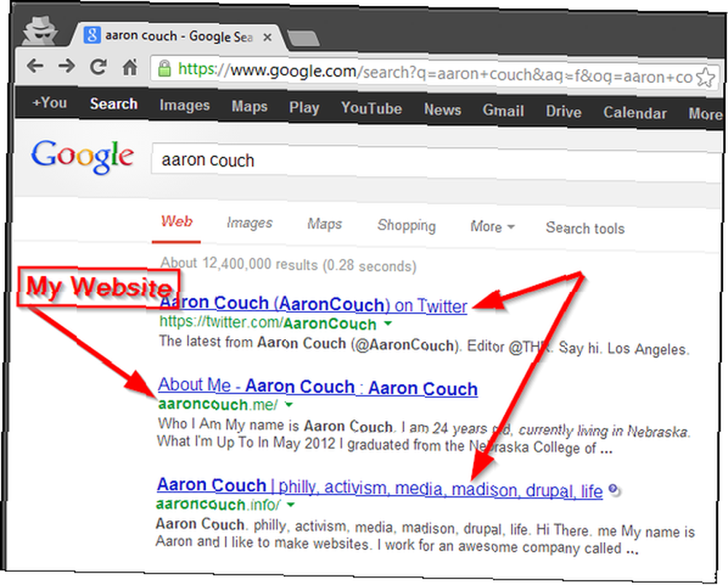
Task: Expand the arrow next to aaroncouch.info/ URL
Action: (x=291, y=504)
